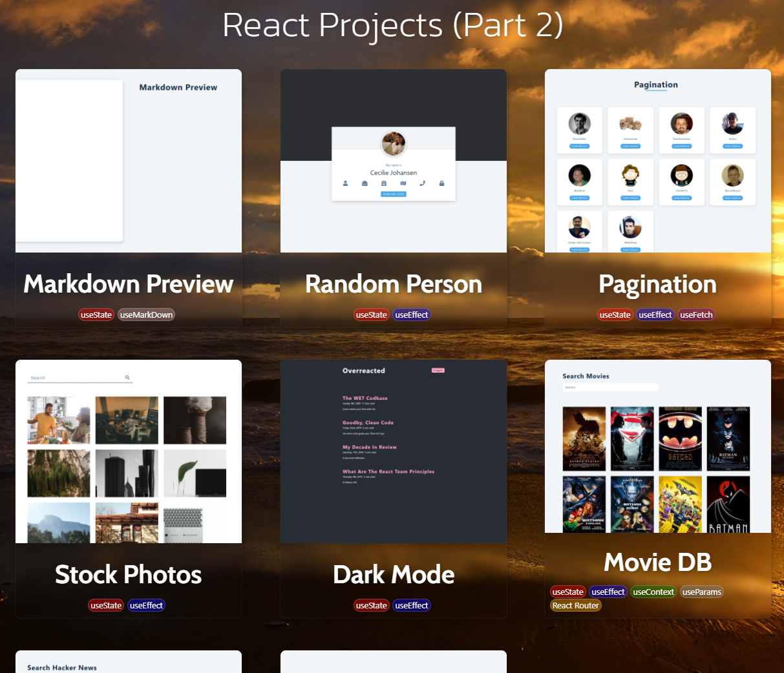Click the Stock Photos card title
The image size is (784, 673).
click(129, 574)
